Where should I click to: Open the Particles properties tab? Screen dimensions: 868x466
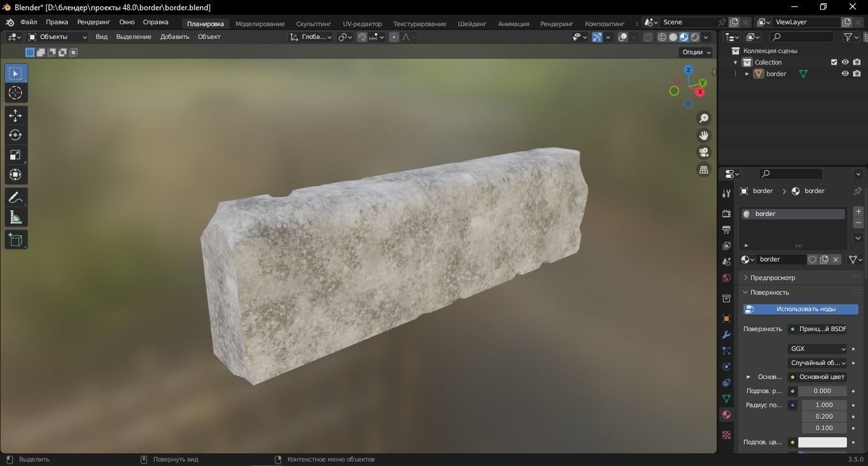pyautogui.click(x=726, y=351)
